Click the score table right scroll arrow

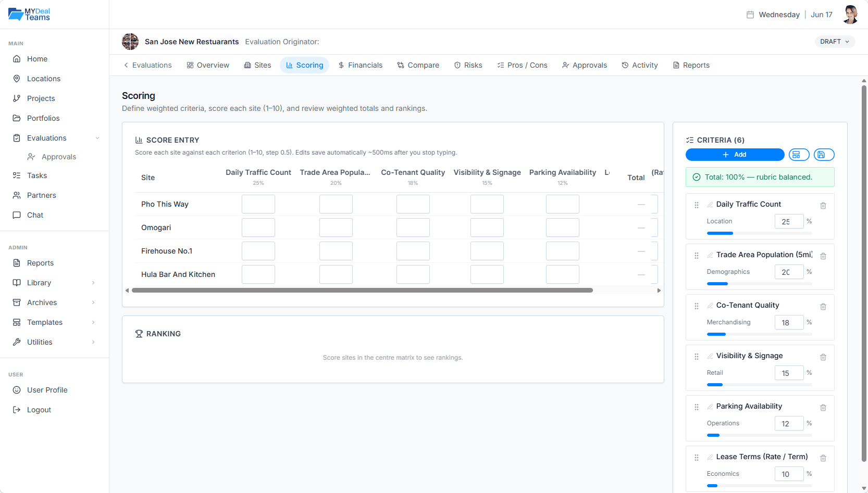[659, 290]
